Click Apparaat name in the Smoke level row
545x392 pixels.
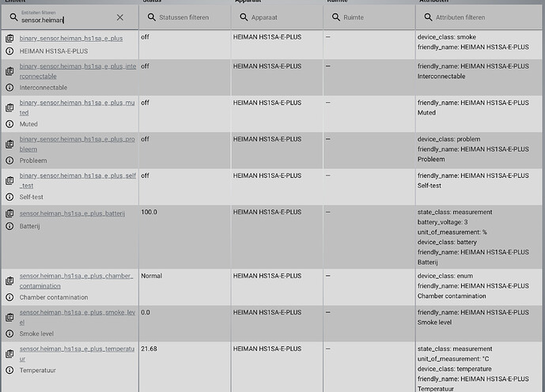point(267,312)
